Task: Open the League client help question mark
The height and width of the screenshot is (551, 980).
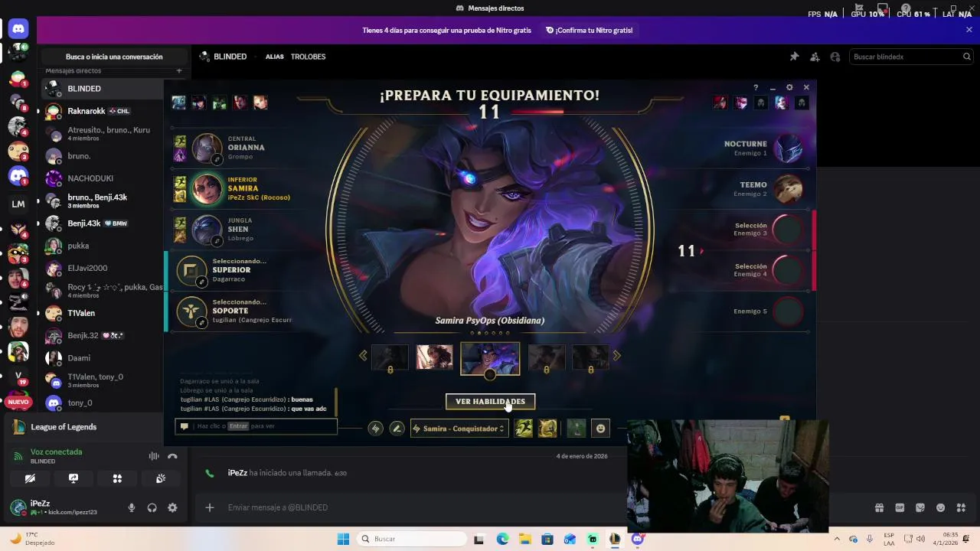Action: (x=756, y=88)
